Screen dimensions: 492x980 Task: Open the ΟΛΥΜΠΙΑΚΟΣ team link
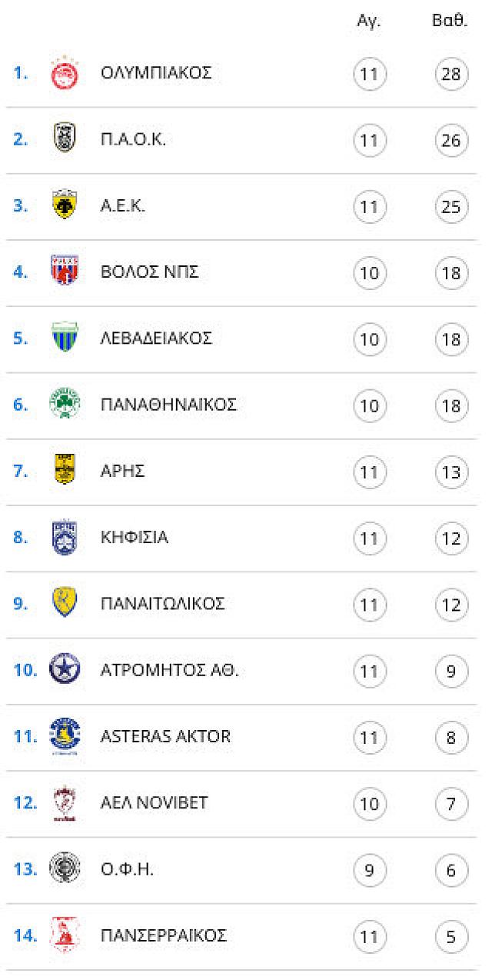pyautogui.click(x=156, y=74)
